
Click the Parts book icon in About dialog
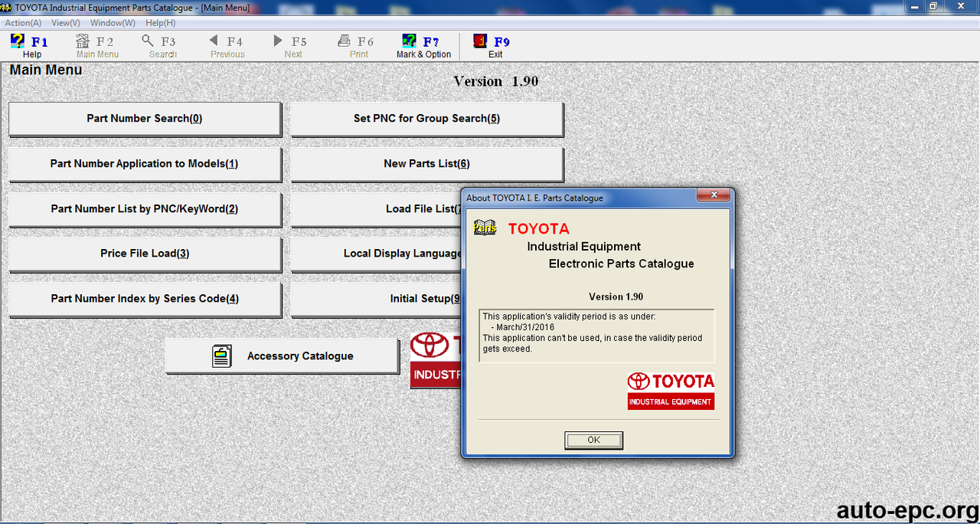pos(485,228)
